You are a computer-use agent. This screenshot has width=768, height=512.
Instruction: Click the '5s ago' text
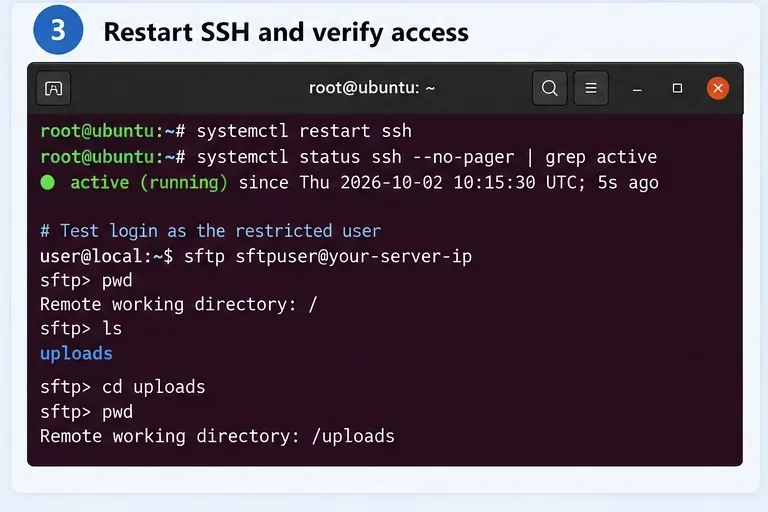[628, 183]
